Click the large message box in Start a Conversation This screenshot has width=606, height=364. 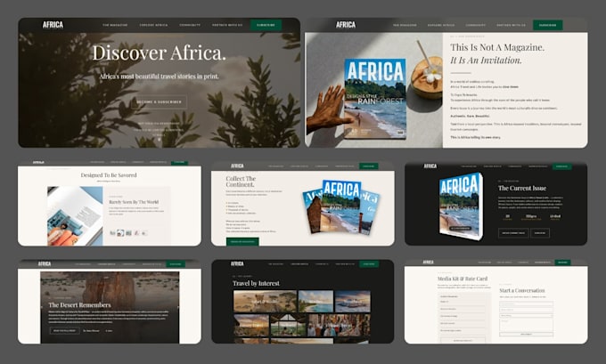pos(526,325)
